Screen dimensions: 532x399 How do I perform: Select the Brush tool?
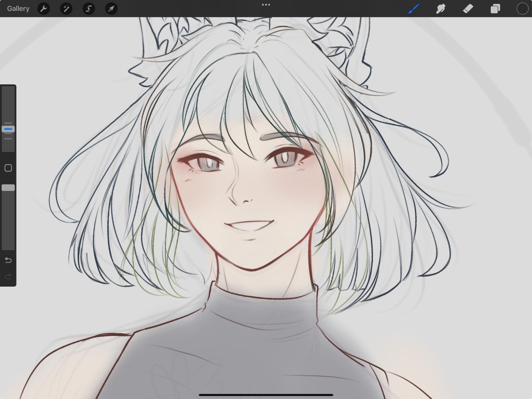tap(414, 9)
